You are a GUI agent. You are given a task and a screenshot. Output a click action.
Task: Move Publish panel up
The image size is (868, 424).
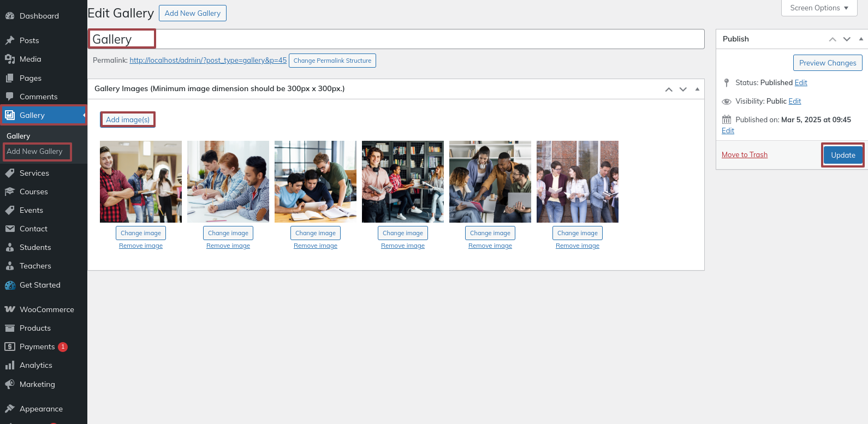point(833,39)
